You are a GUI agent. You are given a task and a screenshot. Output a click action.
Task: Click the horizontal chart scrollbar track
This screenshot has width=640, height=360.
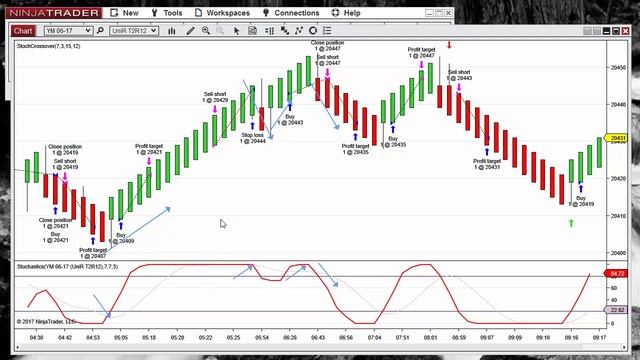point(320,347)
